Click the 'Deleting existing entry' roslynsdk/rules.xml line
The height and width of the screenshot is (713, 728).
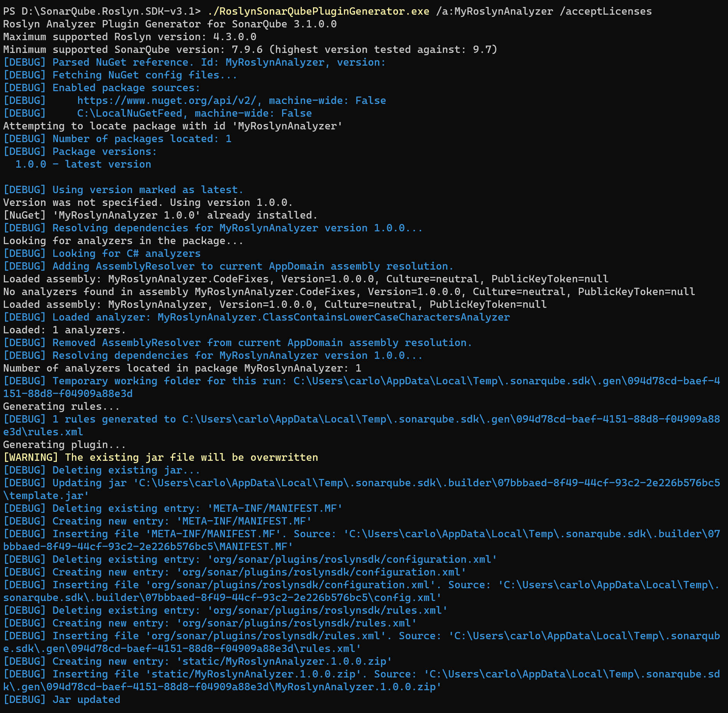(226, 610)
